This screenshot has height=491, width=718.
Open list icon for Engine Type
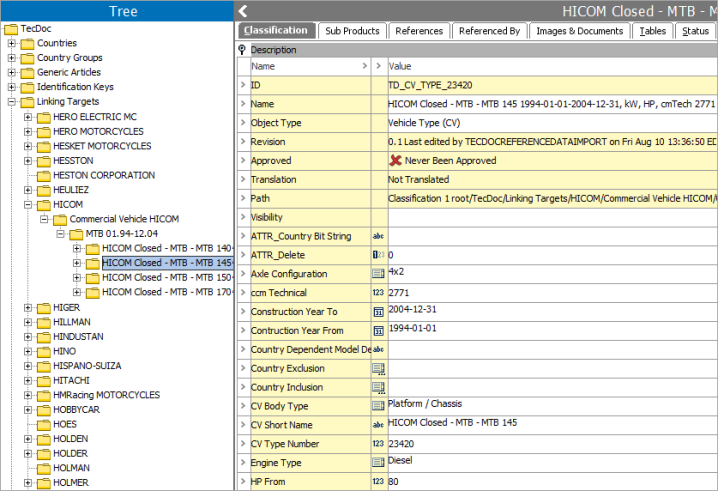[x=378, y=463]
